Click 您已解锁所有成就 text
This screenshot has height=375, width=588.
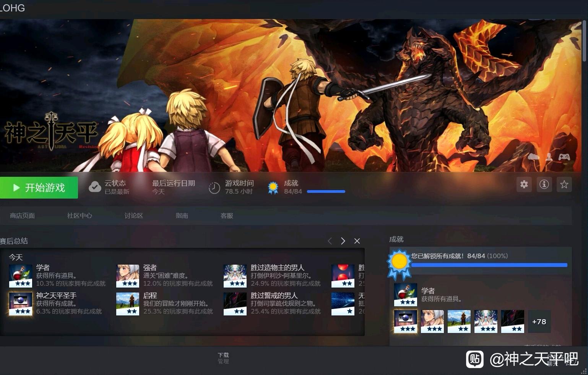[x=437, y=256]
